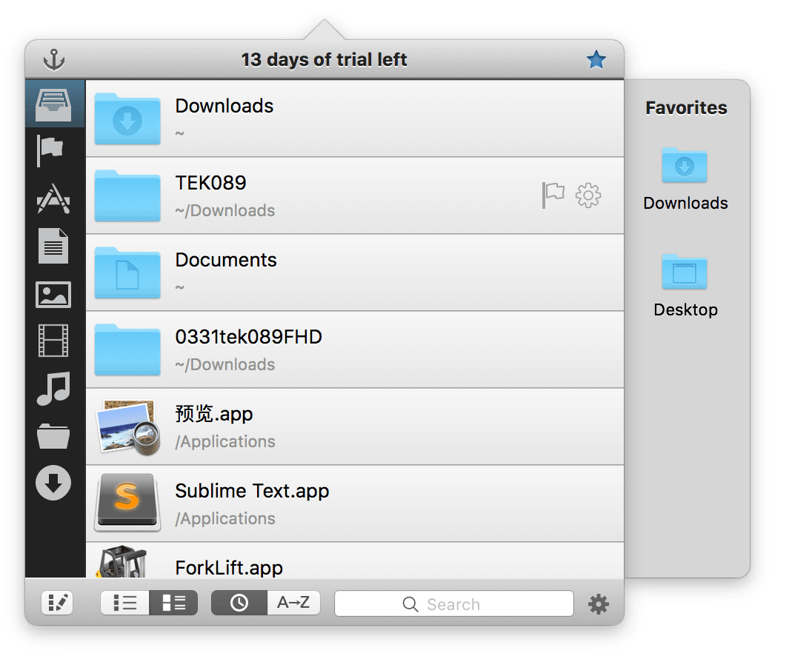The image size is (812, 656).
Task: Open gear options for TEK089 row
Action: click(588, 195)
